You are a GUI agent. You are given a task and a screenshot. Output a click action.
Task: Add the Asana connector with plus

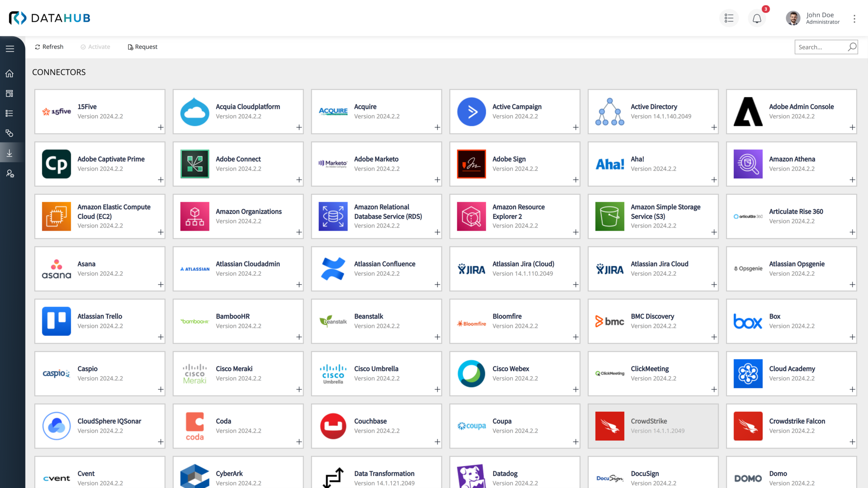tap(161, 285)
